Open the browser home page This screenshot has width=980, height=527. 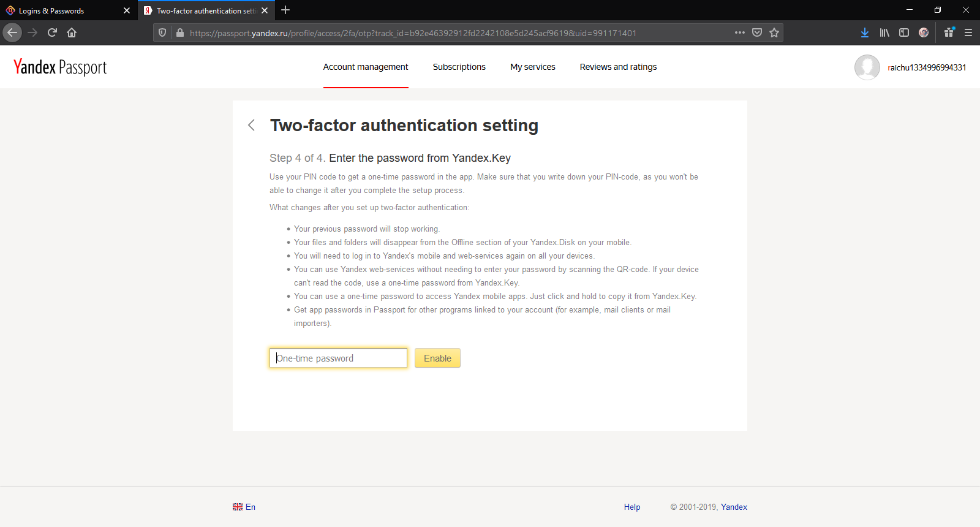tap(72, 32)
